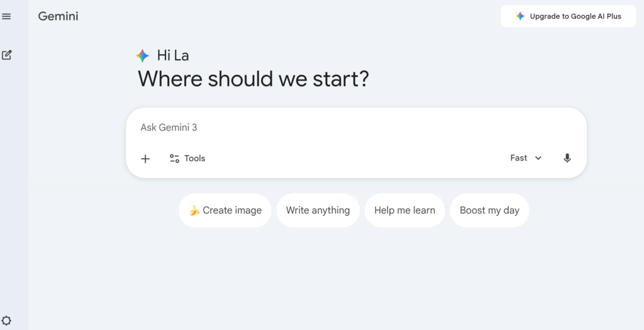This screenshot has height=330, width=644.
Task: Open the hamburger main menu
Action: [x=7, y=16]
